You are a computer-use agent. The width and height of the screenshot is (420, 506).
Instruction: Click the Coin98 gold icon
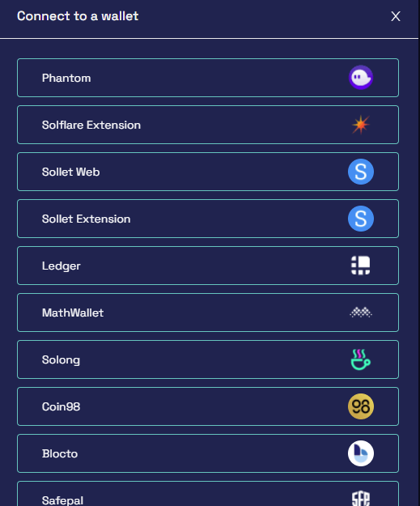tap(361, 406)
